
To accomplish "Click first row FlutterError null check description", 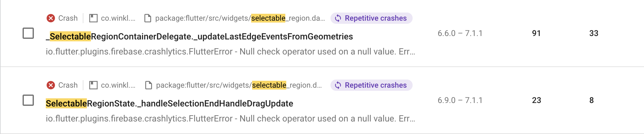I will click(x=230, y=52).
